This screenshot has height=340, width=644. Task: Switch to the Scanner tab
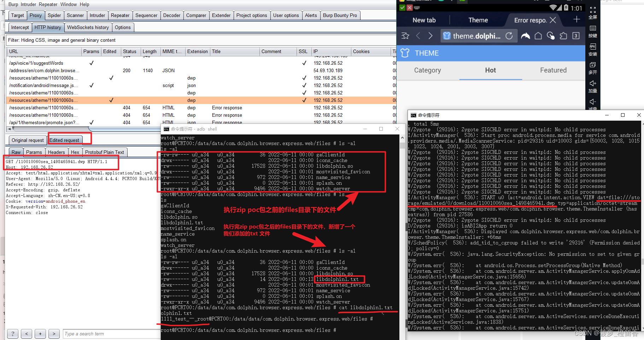pos(75,15)
